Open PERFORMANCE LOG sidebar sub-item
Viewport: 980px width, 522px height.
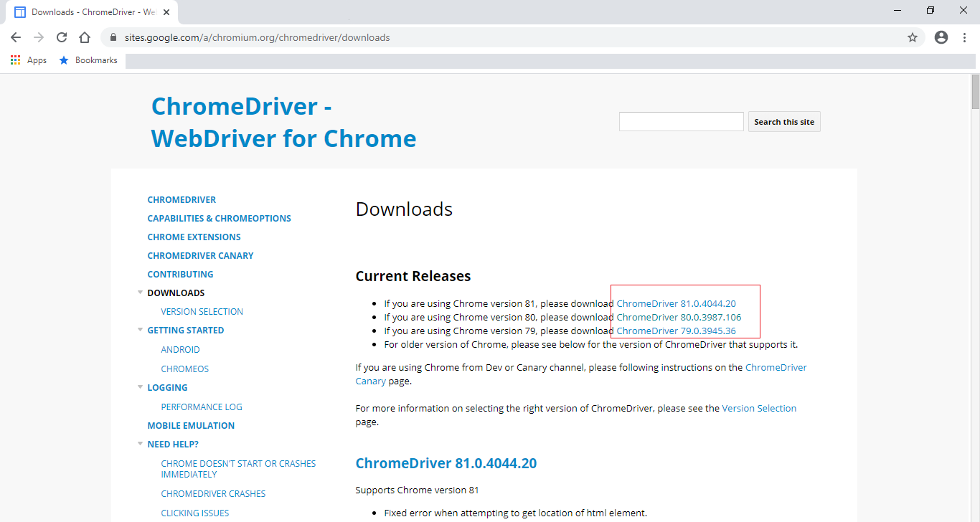point(202,407)
